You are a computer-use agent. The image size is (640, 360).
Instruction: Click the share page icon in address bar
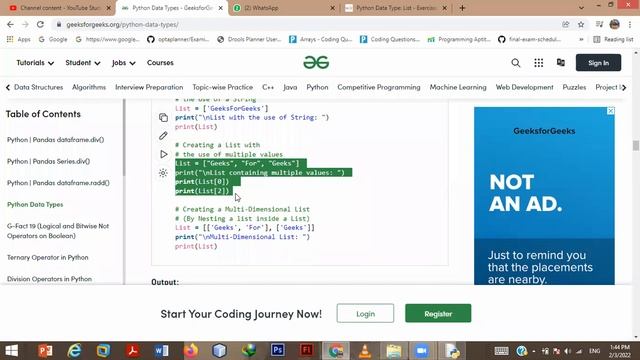(x=566, y=24)
